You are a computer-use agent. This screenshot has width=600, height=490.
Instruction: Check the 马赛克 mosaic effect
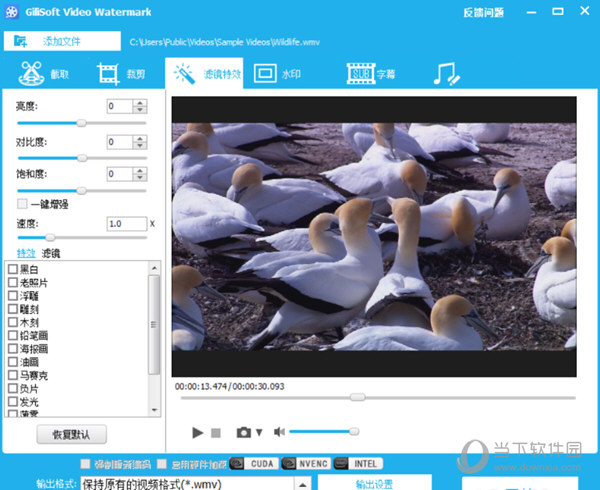pyautogui.click(x=13, y=375)
